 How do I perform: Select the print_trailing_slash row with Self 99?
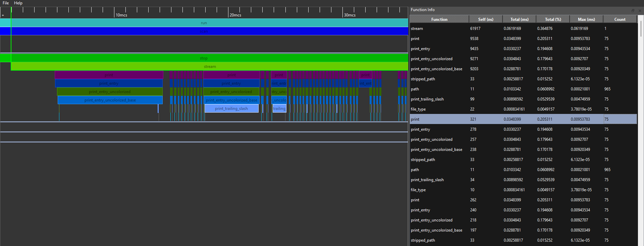pyautogui.click(x=523, y=99)
